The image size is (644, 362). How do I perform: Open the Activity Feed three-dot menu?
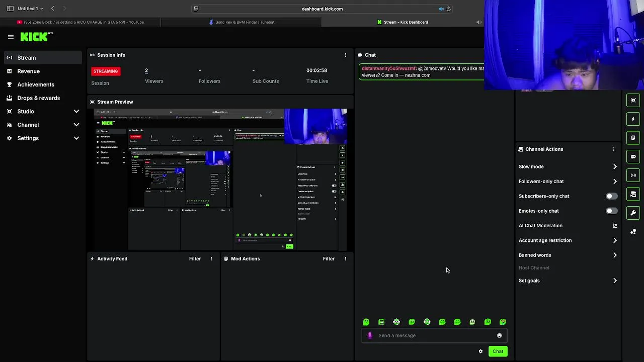[211, 258]
